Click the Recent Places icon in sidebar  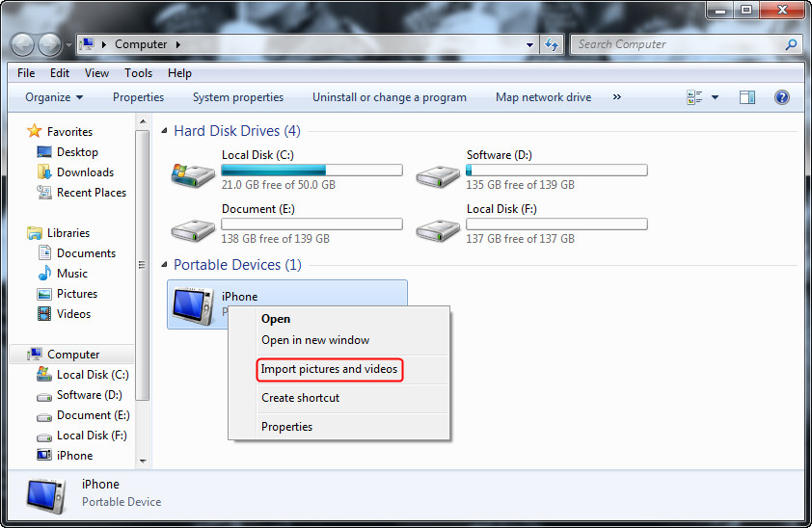click(x=44, y=192)
